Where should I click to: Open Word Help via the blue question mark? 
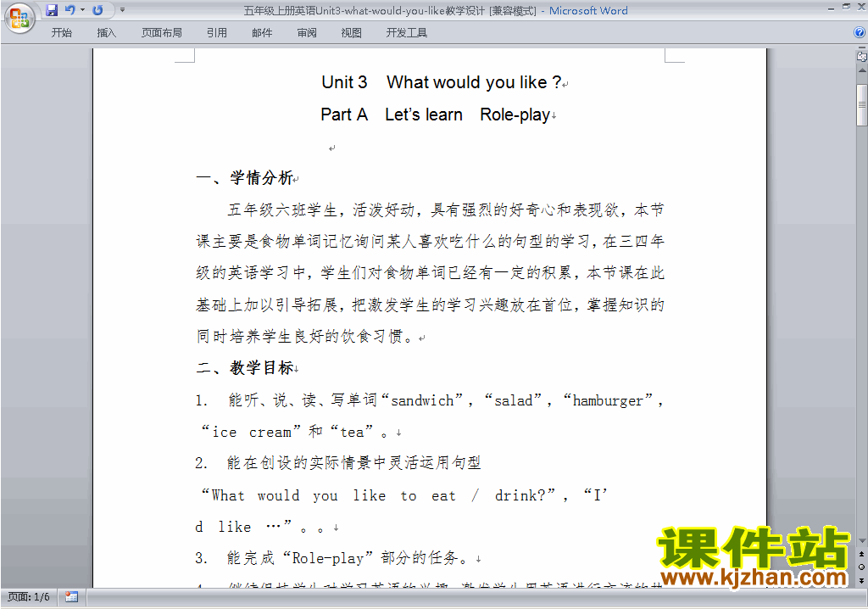pyautogui.click(x=860, y=33)
